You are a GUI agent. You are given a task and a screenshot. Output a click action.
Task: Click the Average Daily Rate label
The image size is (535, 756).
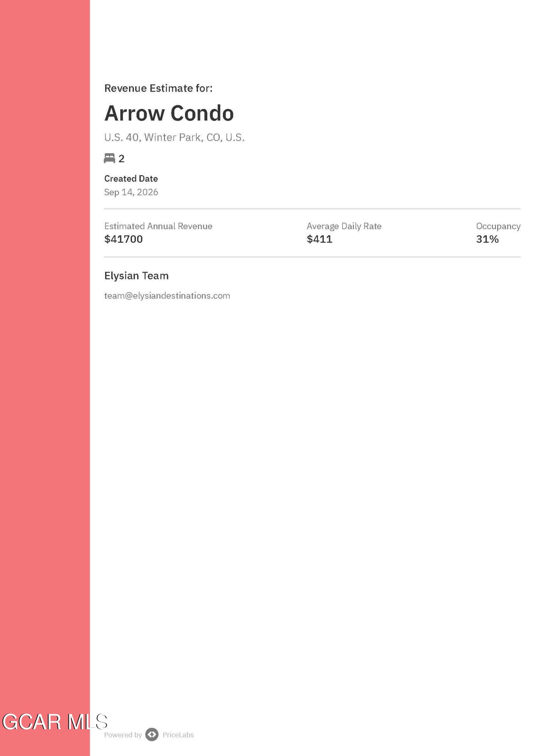(344, 226)
